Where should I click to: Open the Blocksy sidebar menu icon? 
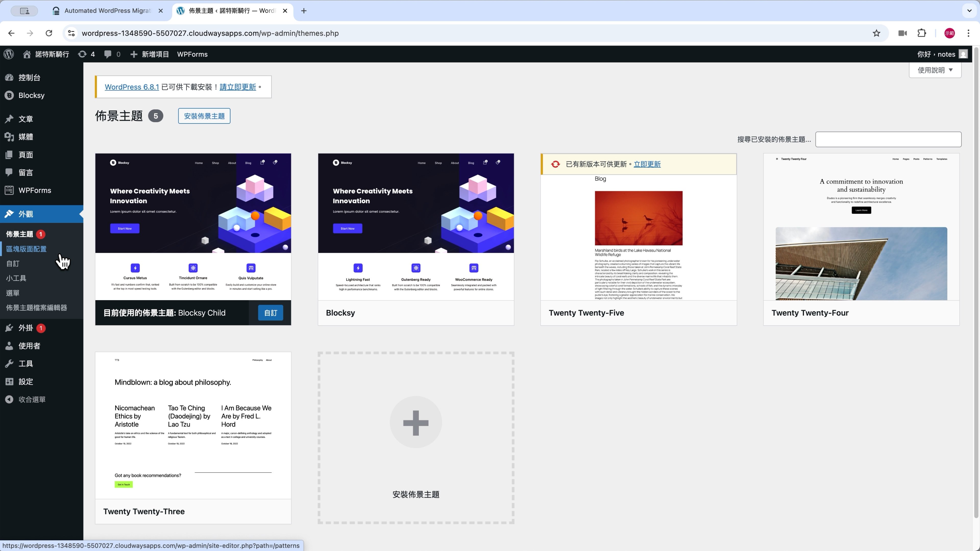pos(9,95)
